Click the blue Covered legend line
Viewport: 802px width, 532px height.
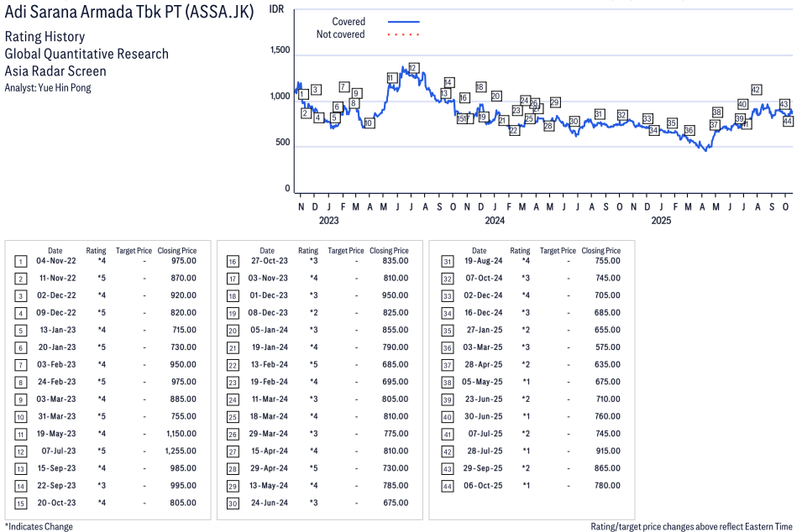(404, 21)
